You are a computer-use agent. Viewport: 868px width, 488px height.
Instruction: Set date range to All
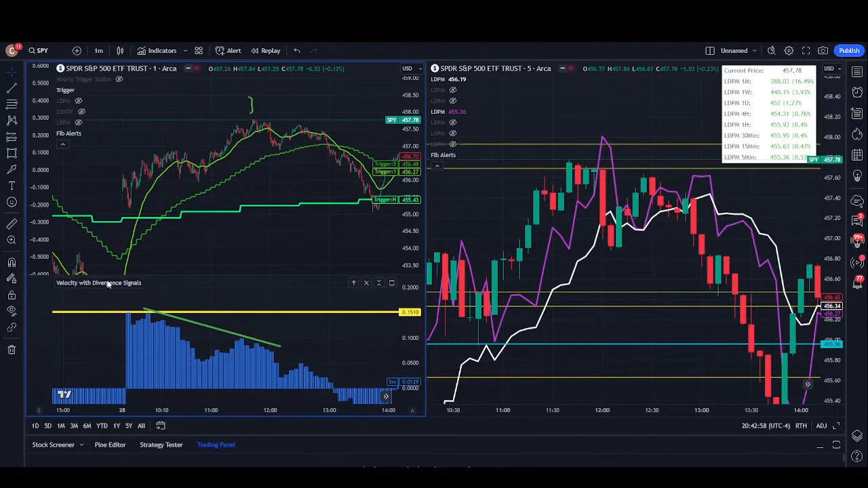(x=141, y=426)
